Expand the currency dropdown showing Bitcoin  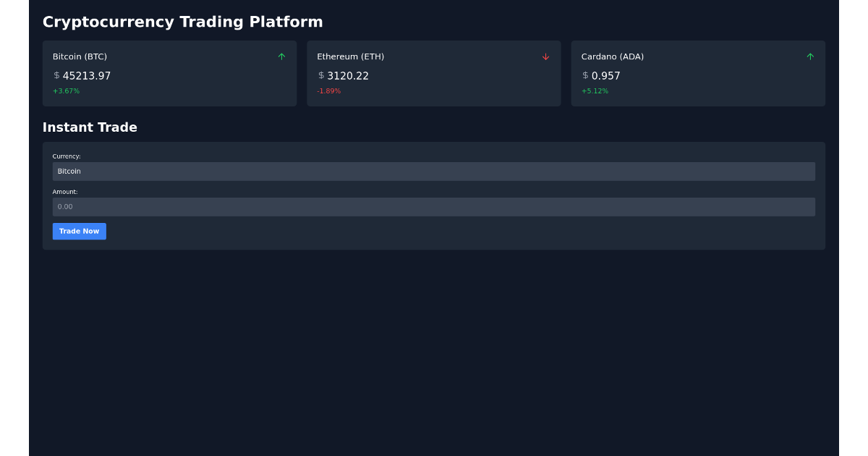(434, 172)
